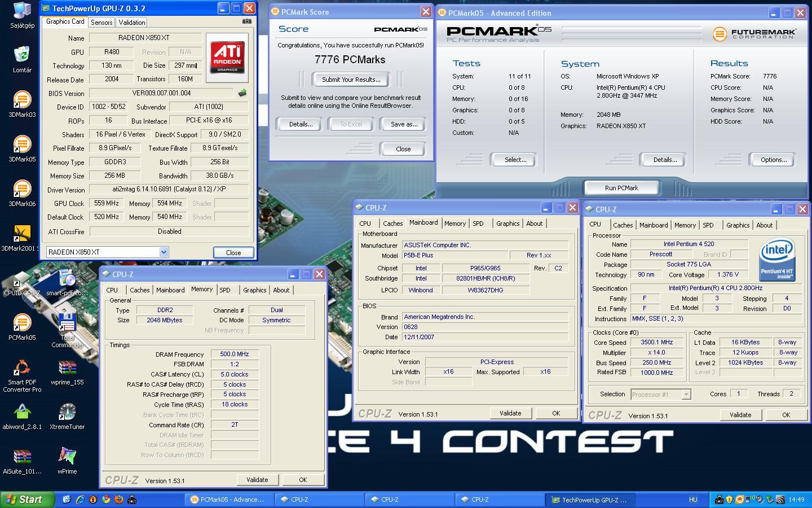
Task: Click the ATI Radeon logo in GPU-Z
Action: (x=227, y=58)
